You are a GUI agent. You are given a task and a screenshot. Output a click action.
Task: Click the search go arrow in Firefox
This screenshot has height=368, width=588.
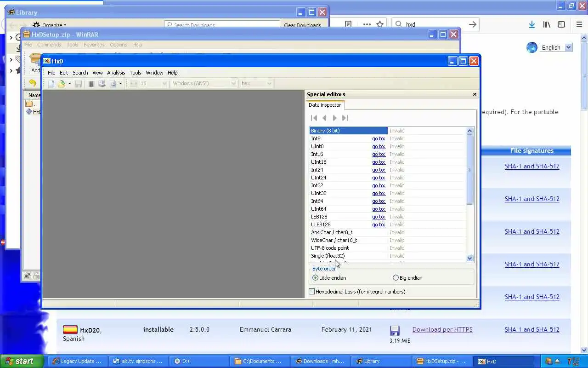pos(472,24)
